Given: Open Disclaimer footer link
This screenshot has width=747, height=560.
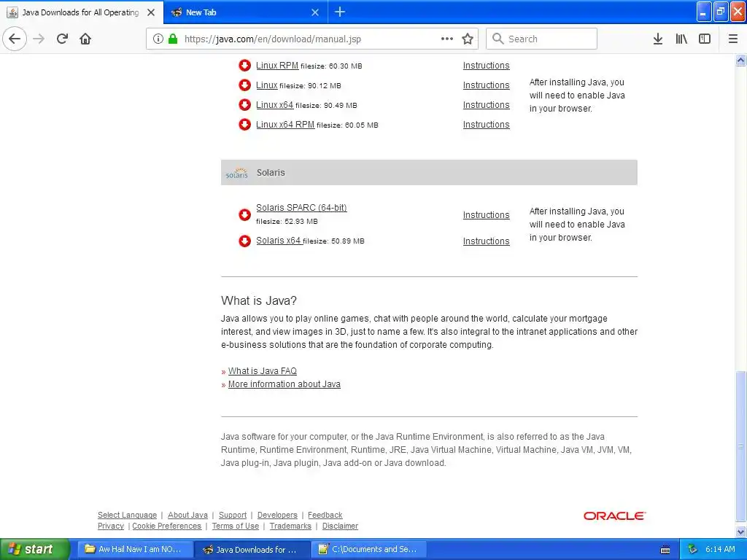Looking at the screenshot, I should (340, 526).
